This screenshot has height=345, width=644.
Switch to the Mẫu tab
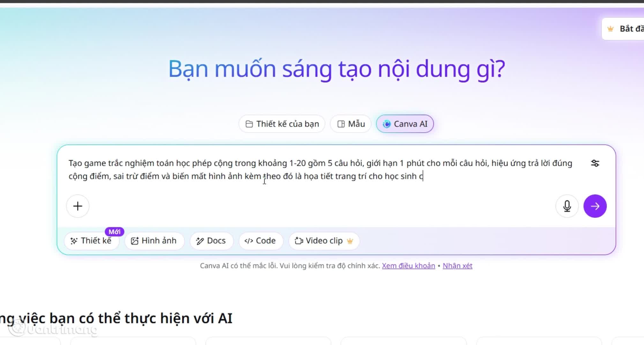point(351,124)
